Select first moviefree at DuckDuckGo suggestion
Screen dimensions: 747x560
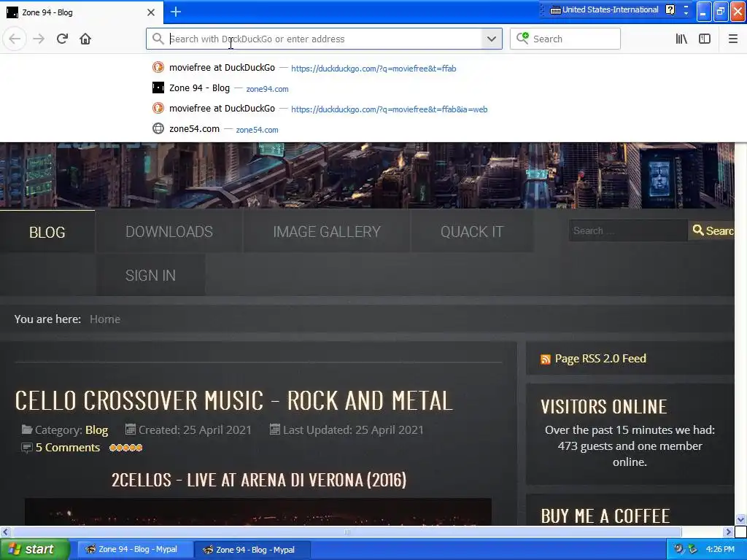point(373,68)
